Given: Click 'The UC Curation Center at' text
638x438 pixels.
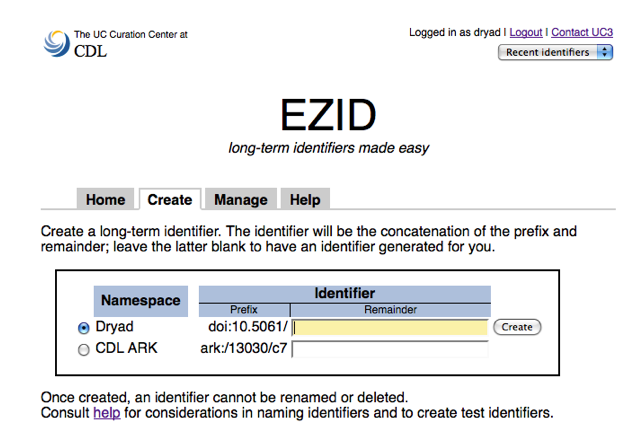Looking at the screenshot, I should point(131,35).
